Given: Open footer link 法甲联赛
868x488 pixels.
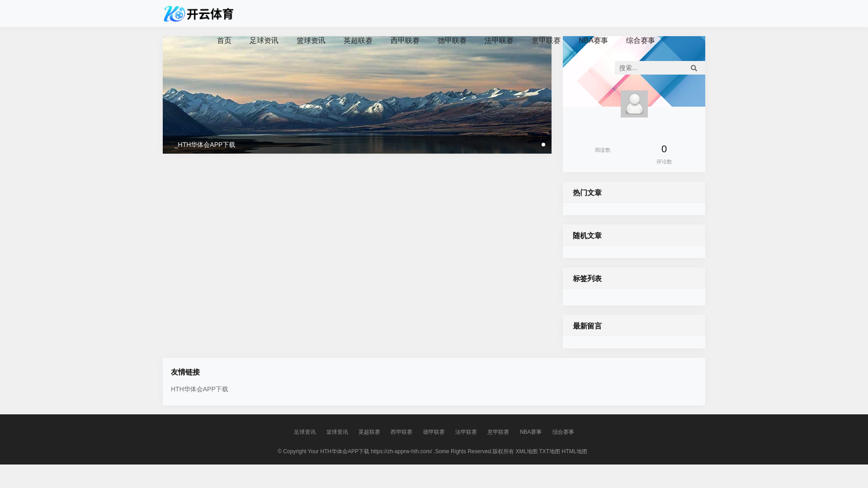Looking at the screenshot, I should [466, 432].
